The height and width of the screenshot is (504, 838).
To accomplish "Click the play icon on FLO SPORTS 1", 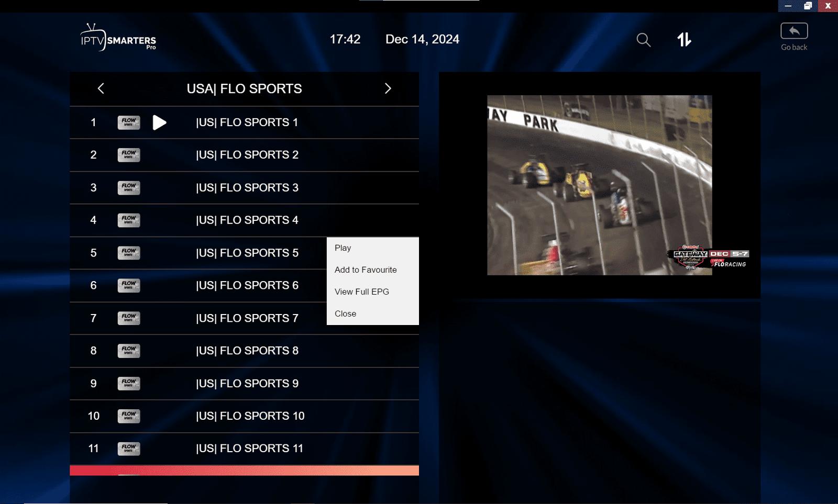I will pyautogui.click(x=159, y=122).
